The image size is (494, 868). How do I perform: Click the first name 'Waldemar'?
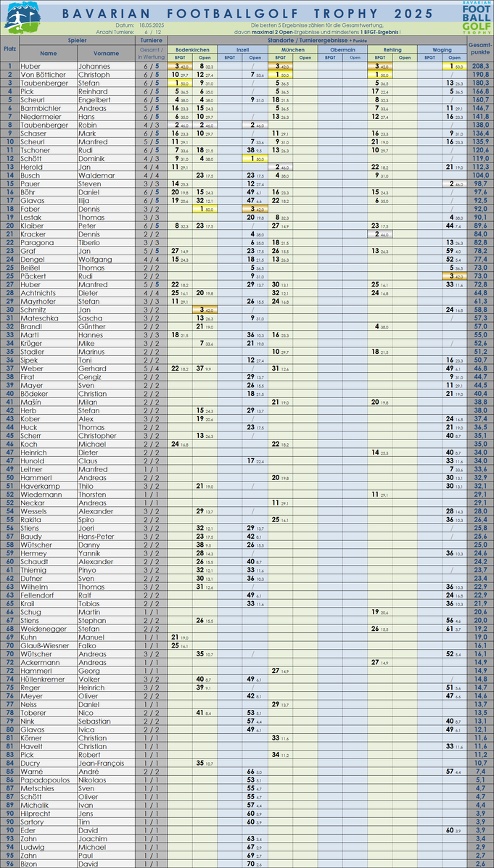[95, 176]
